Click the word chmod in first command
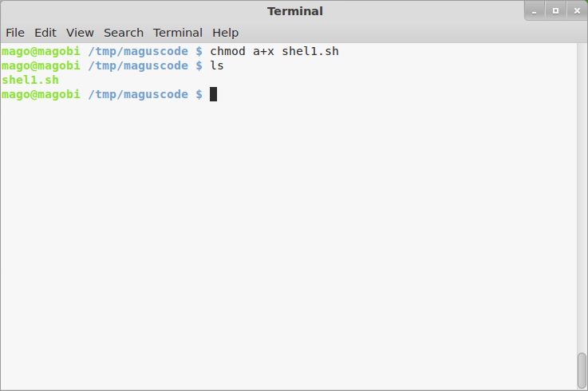 coord(227,51)
